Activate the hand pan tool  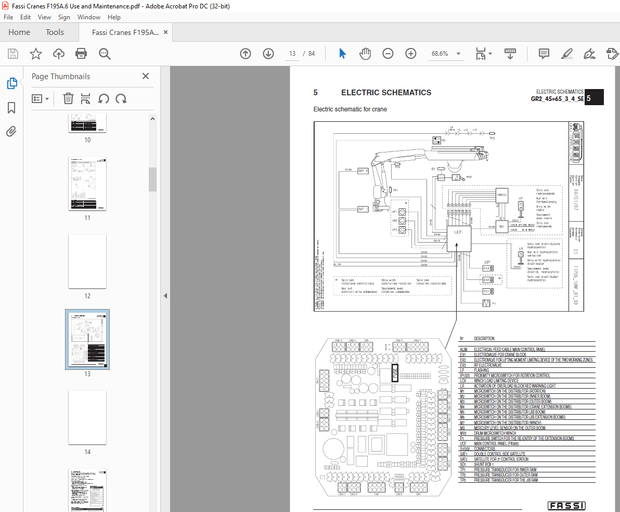365,54
